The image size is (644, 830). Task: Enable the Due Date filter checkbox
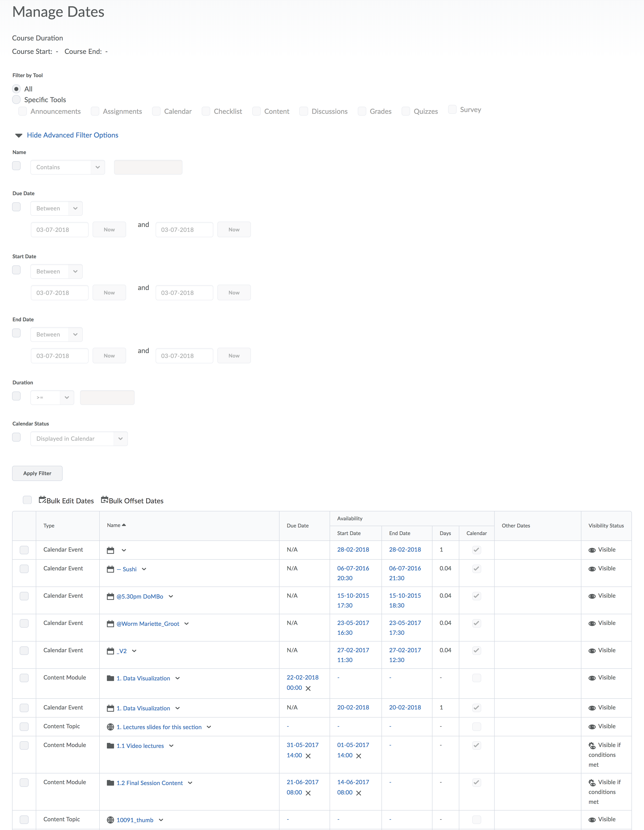click(16, 207)
